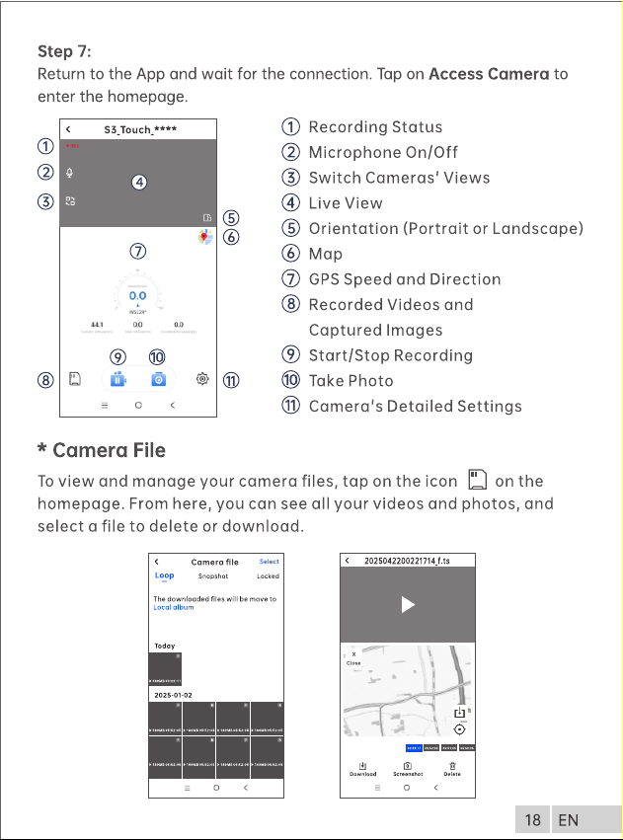Tap the blue start/stop recording icon
Screen dimensions: 623x840
pos(117,379)
